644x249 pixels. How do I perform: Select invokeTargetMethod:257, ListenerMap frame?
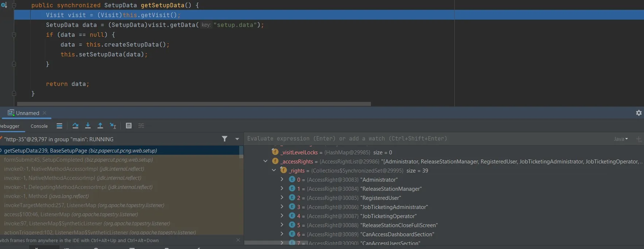[120, 205]
